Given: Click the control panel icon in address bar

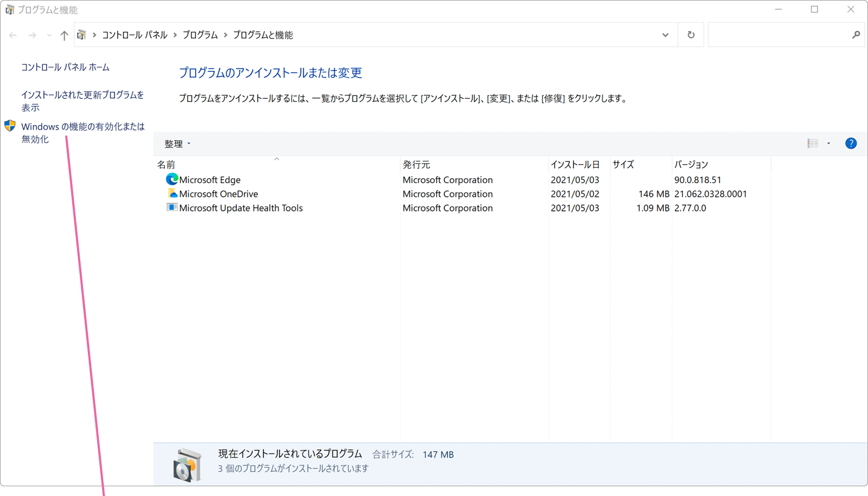Looking at the screenshot, I should (x=81, y=35).
